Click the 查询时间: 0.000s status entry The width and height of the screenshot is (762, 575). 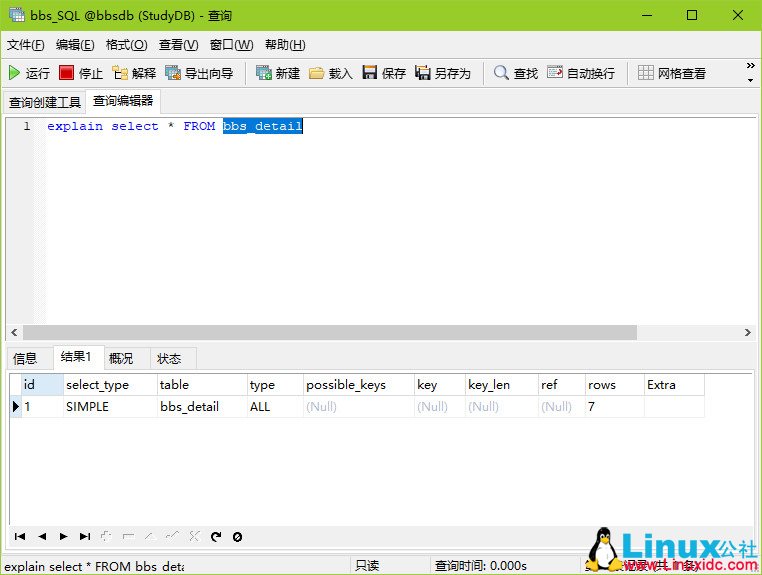pyautogui.click(x=481, y=565)
